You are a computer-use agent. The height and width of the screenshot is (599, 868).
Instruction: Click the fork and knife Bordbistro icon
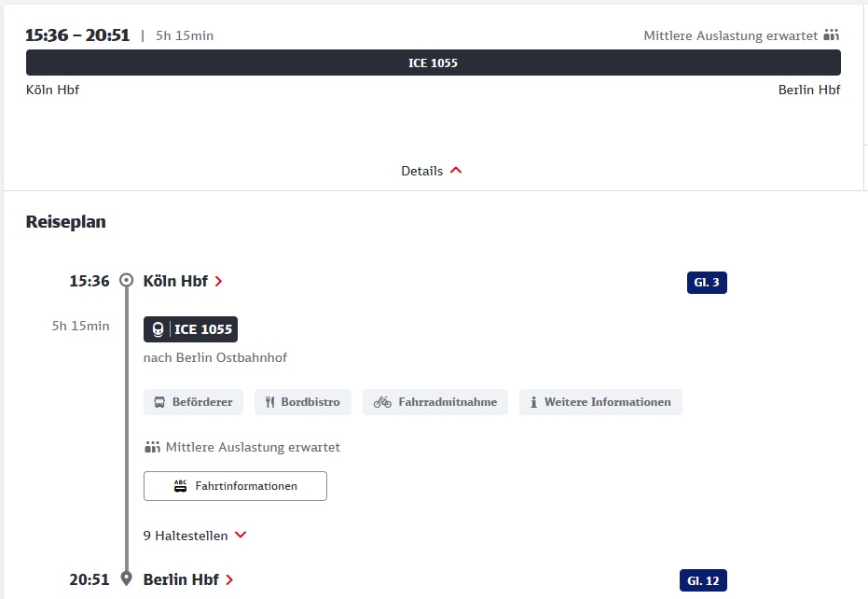pos(269,402)
